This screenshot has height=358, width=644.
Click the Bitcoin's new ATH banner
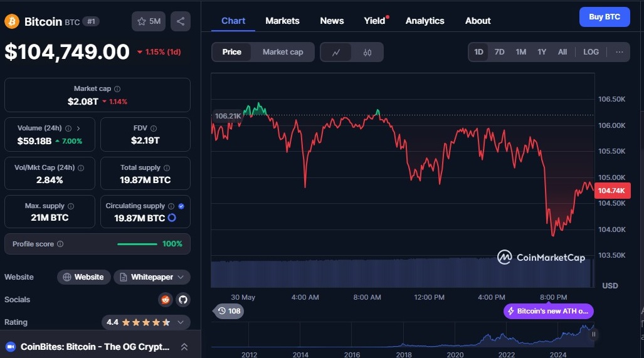click(548, 311)
